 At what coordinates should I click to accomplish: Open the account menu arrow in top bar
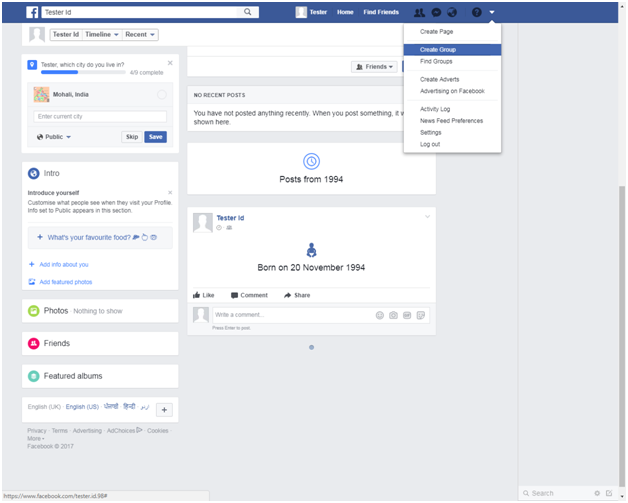[x=492, y=12]
